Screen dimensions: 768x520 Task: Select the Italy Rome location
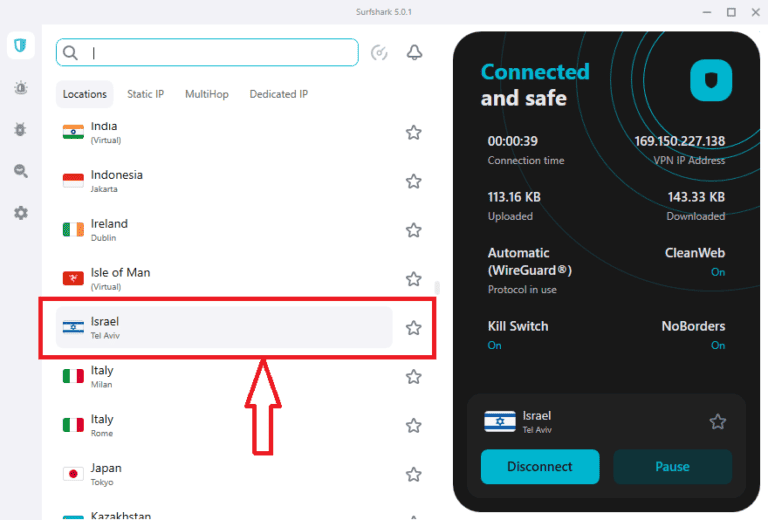click(x=224, y=425)
